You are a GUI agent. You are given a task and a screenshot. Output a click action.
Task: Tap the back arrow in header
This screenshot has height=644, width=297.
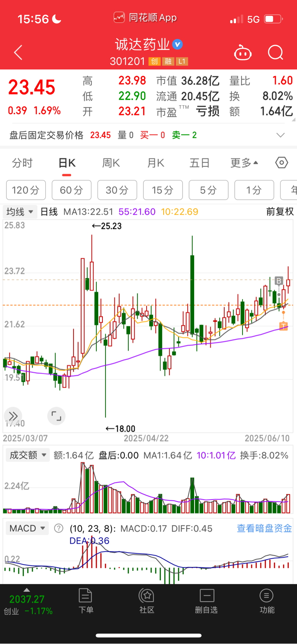coord(18,52)
